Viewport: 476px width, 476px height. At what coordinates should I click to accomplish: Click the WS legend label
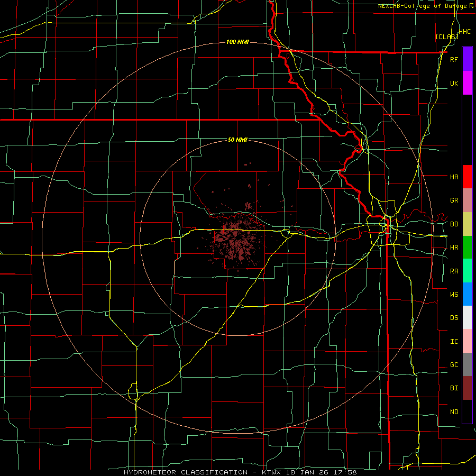(x=454, y=295)
